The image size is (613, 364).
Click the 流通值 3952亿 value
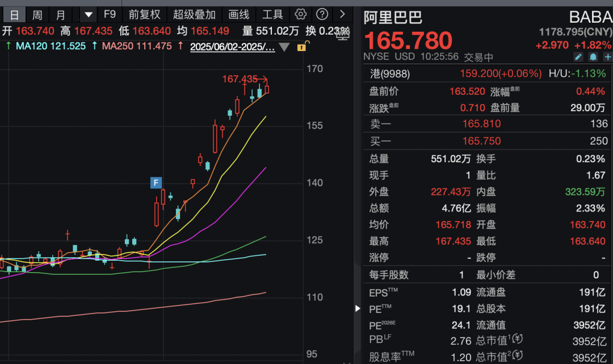[590, 325]
